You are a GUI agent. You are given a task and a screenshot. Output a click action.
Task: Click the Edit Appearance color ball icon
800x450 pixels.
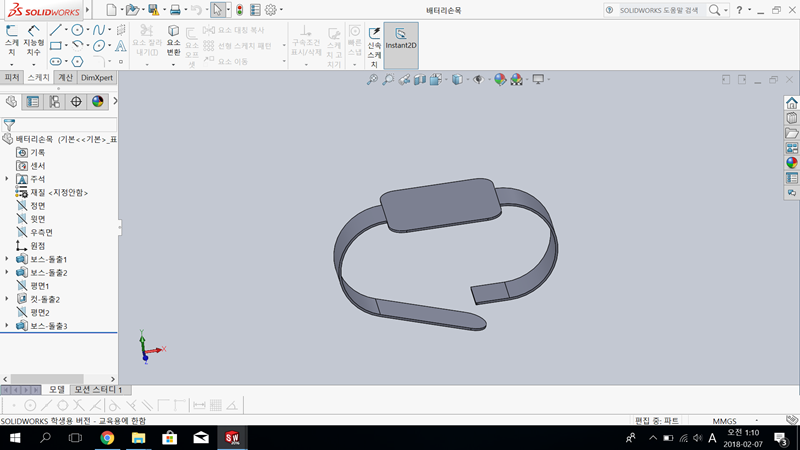point(500,79)
